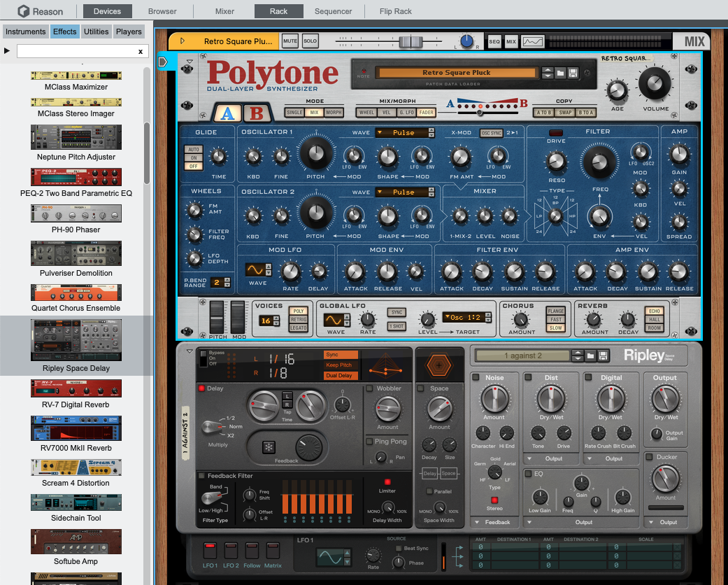Screen dimensions: 728x585
Task: Enable the Noise section checkbox
Action: pyautogui.click(x=476, y=377)
